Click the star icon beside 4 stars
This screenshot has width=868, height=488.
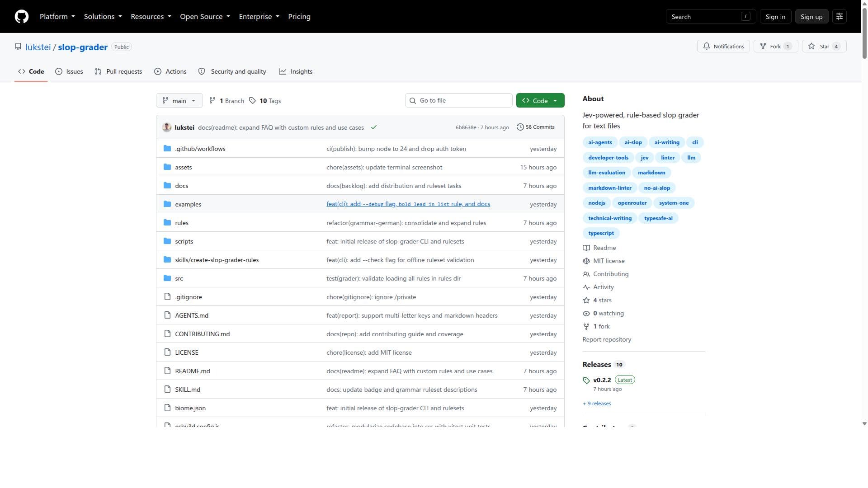[x=586, y=300]
